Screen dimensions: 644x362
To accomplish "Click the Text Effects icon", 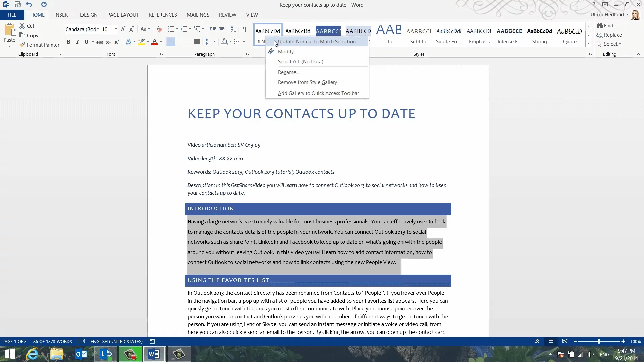I will click(129, 42).
